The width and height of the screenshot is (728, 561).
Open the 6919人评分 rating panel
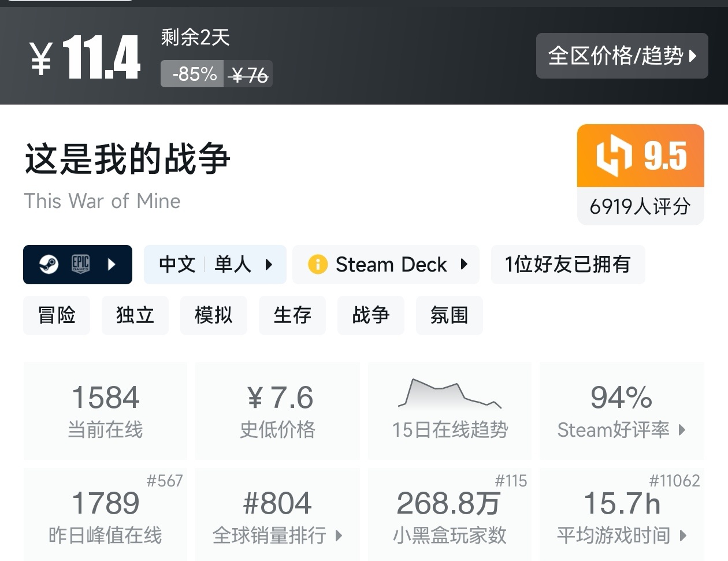[x=640, y=206]
